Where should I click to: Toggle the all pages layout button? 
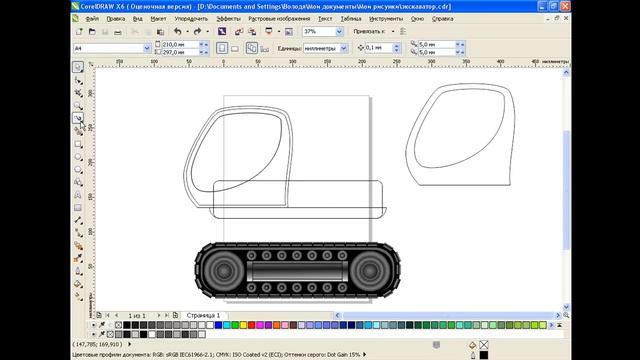[251, 48]
